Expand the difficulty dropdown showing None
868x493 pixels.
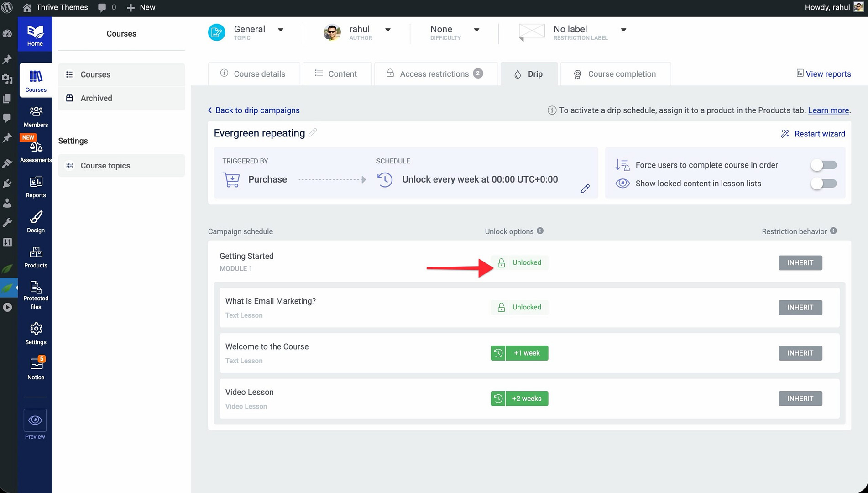pyautogui.click(x=476, y=30)
